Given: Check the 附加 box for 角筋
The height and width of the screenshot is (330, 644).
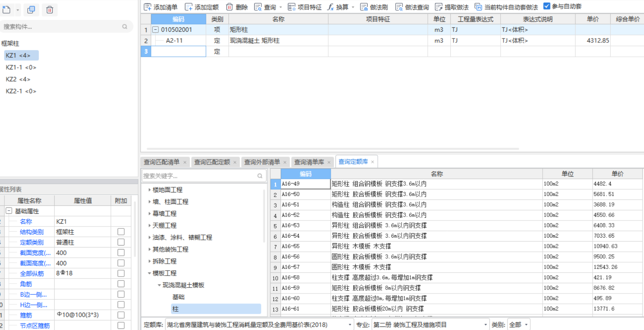Looking at the screenshot, I should pyautogui.click(x=121, y=284).
